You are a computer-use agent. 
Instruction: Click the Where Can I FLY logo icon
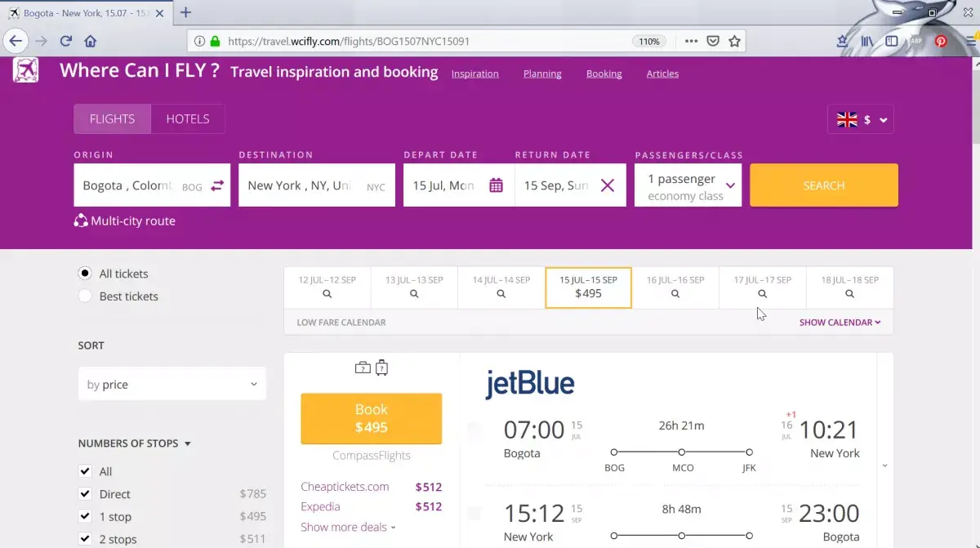pos(25,70)
